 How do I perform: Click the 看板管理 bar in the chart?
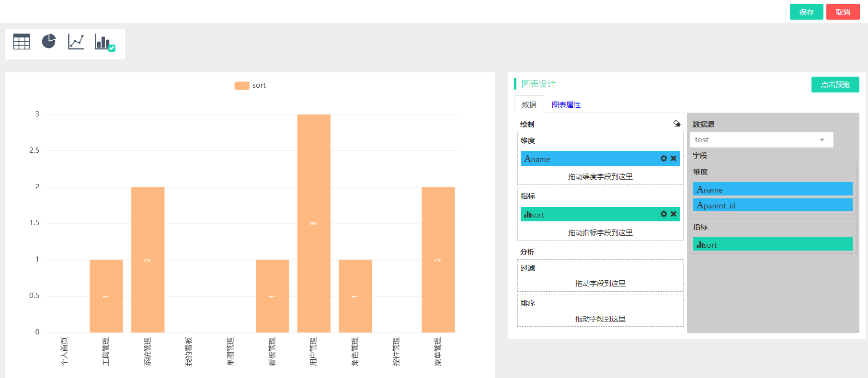click(272, 296)
